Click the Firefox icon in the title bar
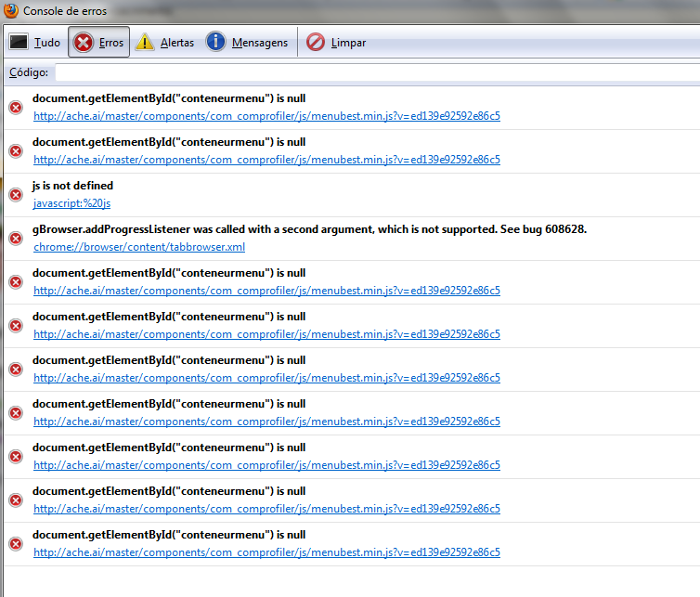700x597 pixels. 11,11
